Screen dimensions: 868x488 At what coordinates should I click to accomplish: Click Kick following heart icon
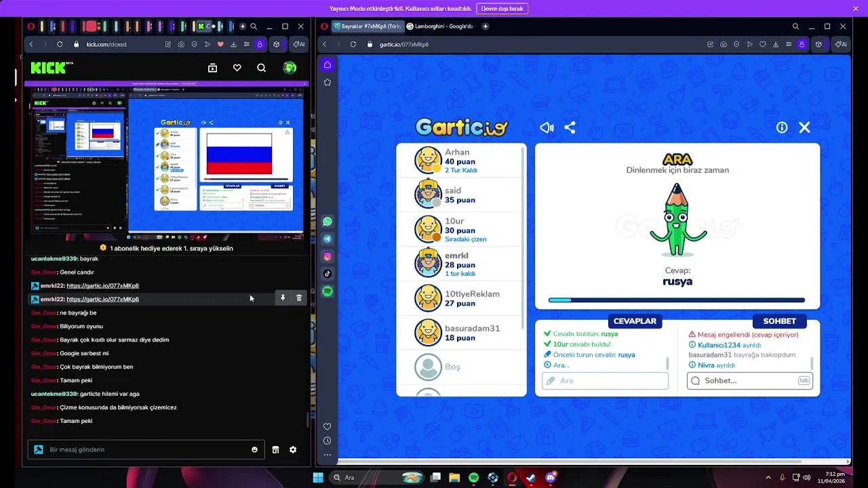[x=237, y=68]
